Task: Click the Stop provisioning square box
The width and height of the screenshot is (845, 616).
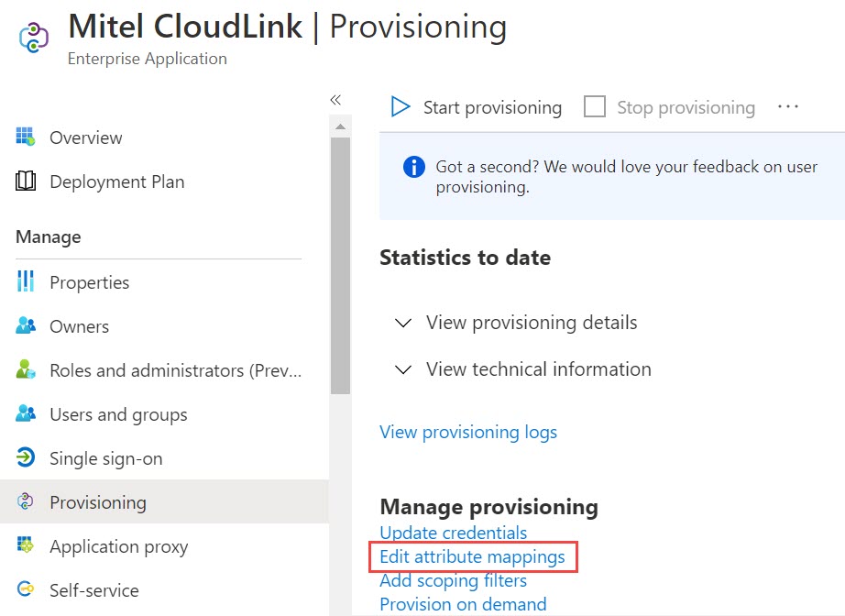Action: tap(595, 106)
